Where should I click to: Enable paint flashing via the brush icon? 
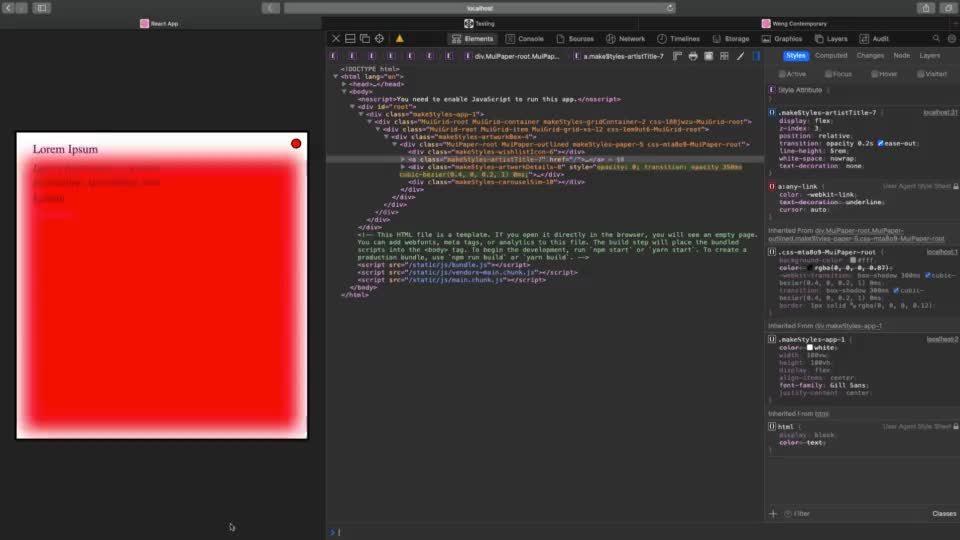coord(740,56)
